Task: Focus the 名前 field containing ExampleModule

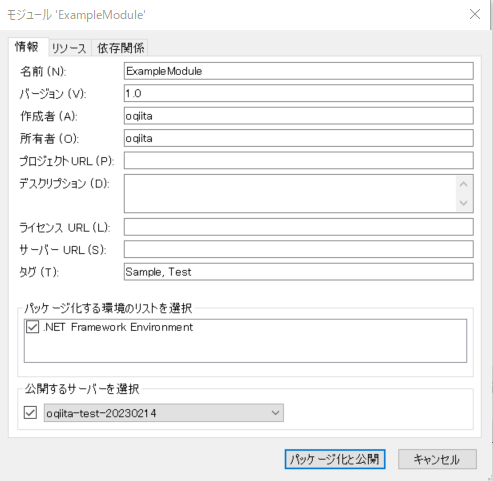Action: pos(299,71)
